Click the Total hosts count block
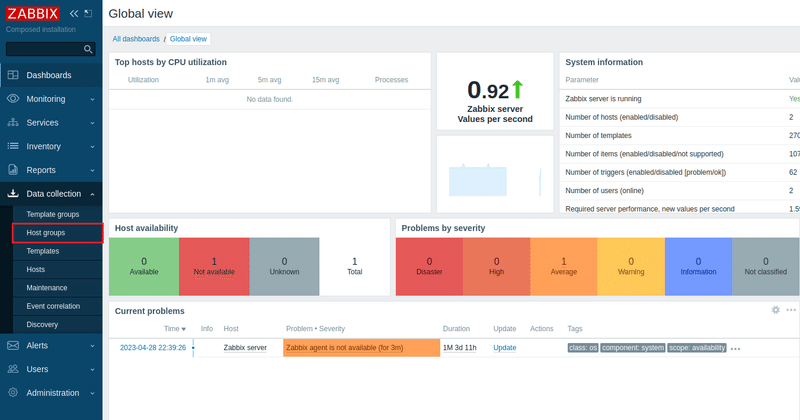800x420 pixels. coord(355,266)
